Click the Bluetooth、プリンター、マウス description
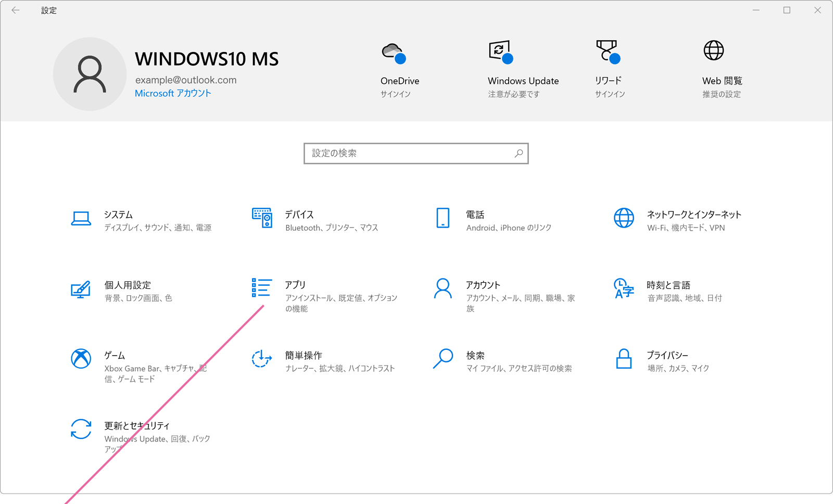 pyautogui.click(x=332, y=228)
